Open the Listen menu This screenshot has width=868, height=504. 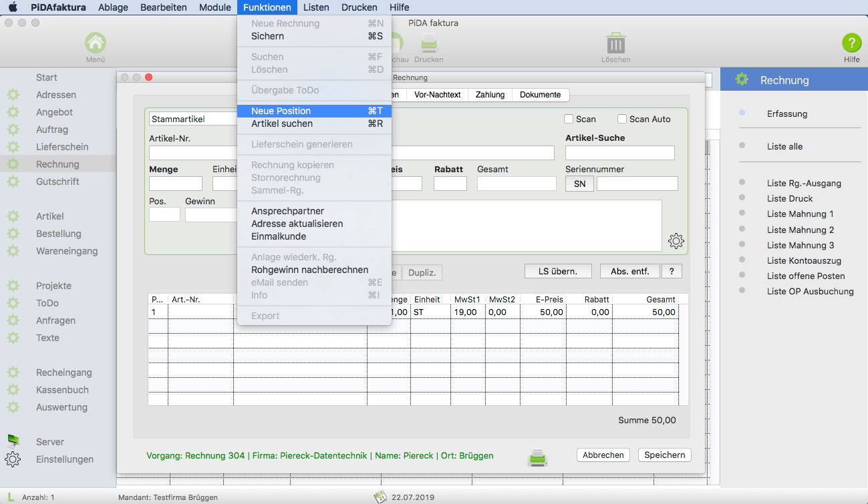pyautogui.click(x=316, y=7)
